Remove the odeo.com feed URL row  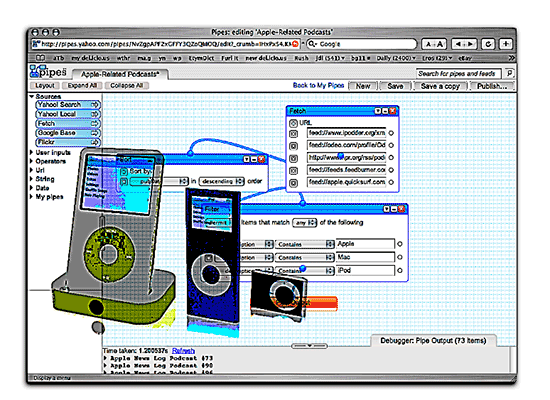pyautogui.click(x=293, y=146)
